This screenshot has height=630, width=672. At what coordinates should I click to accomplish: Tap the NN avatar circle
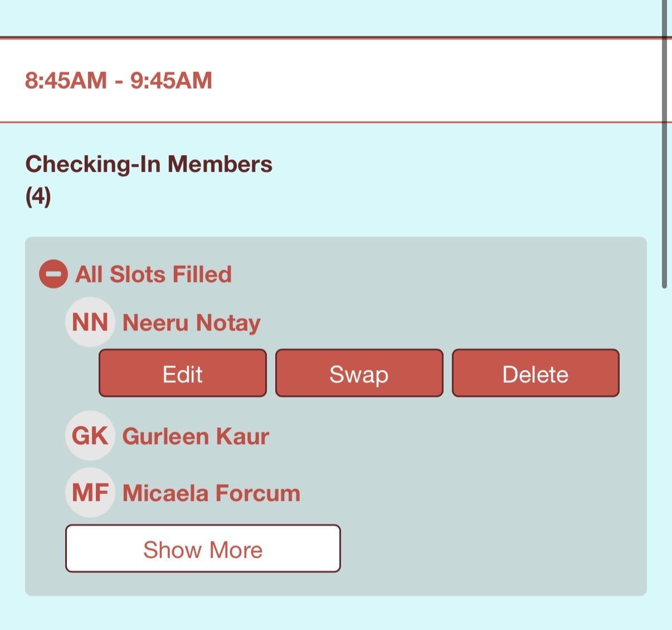click(x=90, y=323)
